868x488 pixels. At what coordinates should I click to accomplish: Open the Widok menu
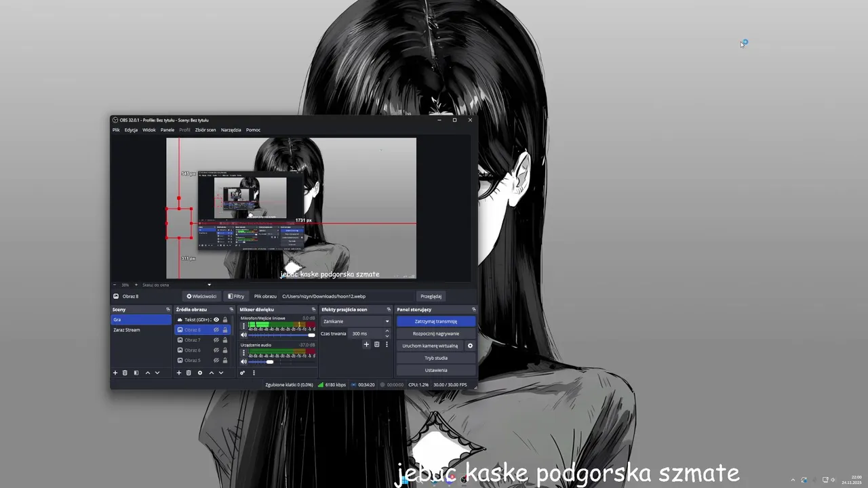[x=149, y=129]
